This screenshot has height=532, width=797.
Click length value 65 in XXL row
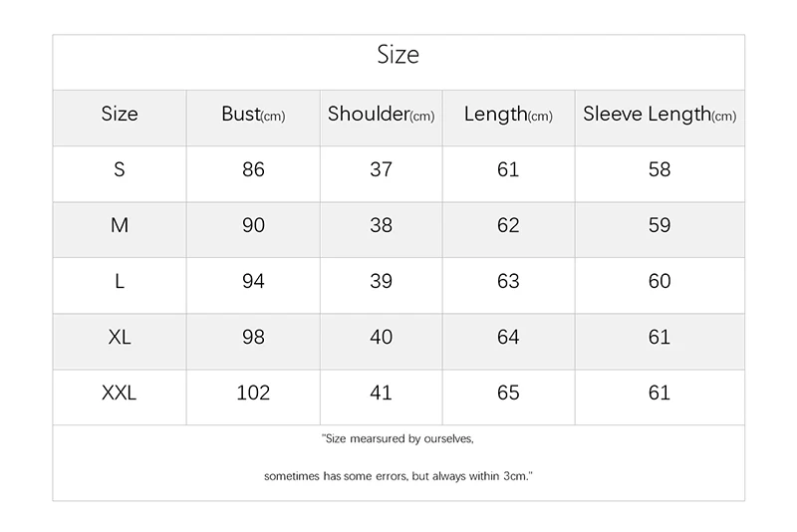tap(508, 393)
